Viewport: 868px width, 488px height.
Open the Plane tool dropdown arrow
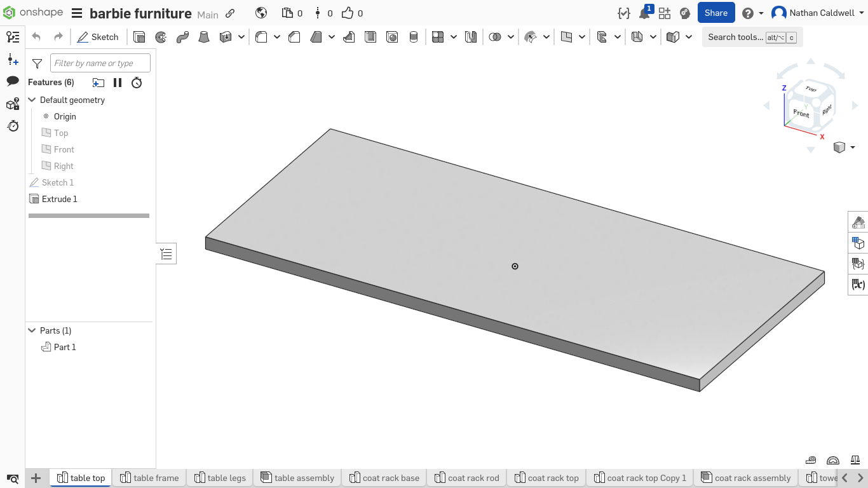point(582,37)
